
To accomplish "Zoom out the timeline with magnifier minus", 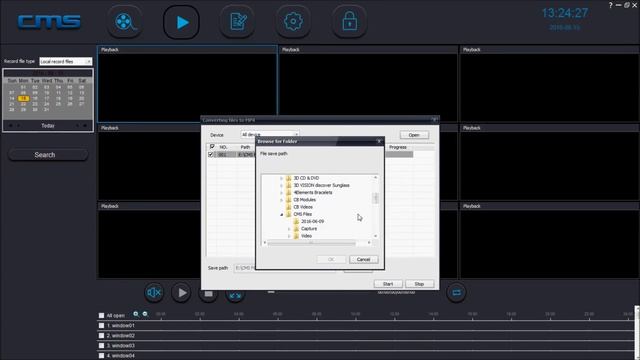I will 145,314.
